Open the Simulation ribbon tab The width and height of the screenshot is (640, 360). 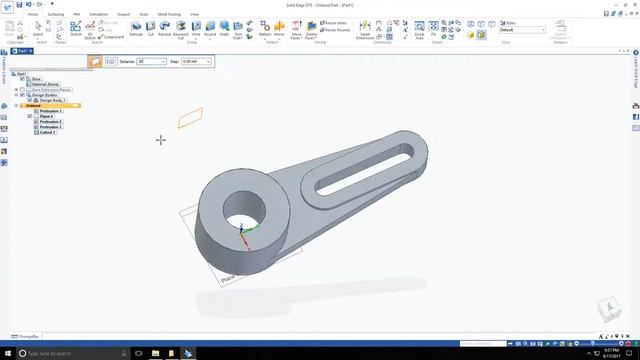99,14
